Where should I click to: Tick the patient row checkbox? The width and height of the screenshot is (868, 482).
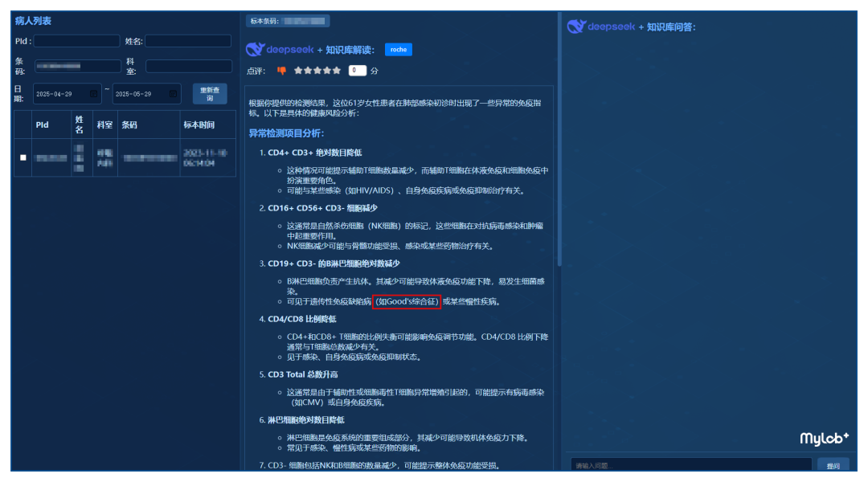23,157
